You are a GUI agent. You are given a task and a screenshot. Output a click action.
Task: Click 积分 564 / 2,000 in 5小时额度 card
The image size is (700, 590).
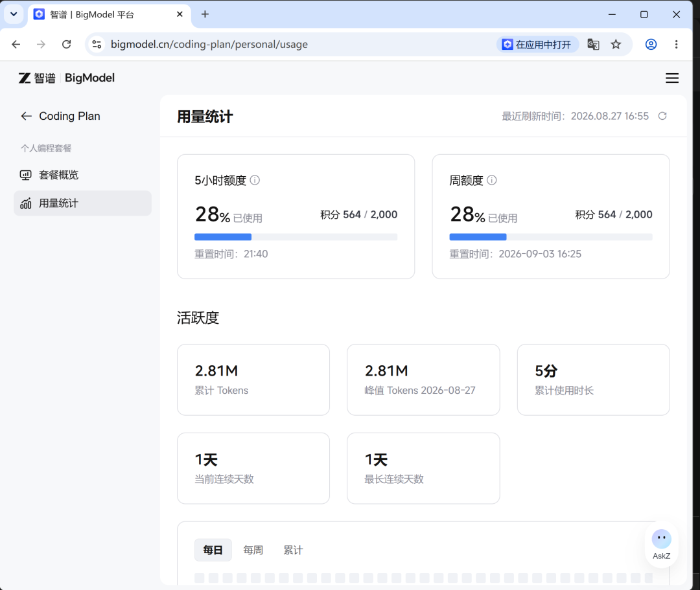(358, 214)
